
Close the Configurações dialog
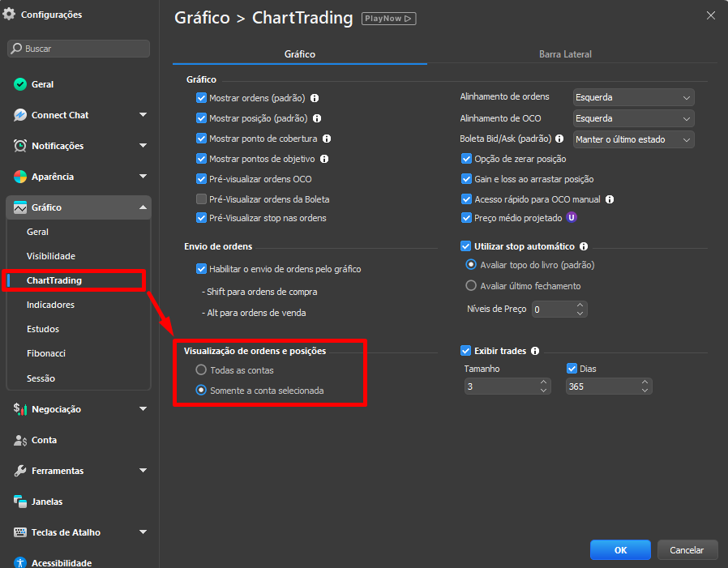coord(710,15)
